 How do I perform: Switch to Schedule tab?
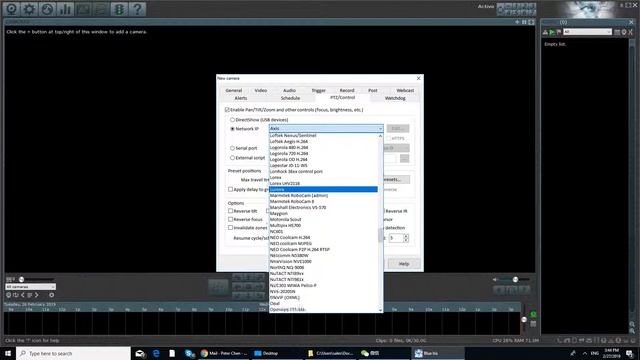click(x=290, y=98)
